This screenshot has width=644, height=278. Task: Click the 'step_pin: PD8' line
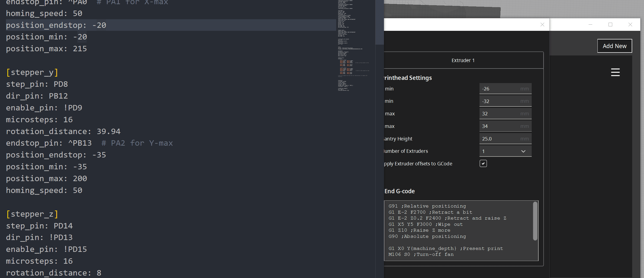(x=37, y=84)
